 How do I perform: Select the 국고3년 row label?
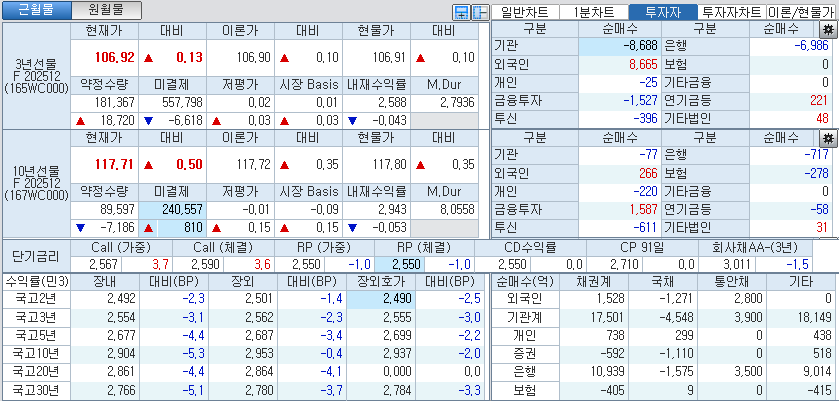point(36,317)
